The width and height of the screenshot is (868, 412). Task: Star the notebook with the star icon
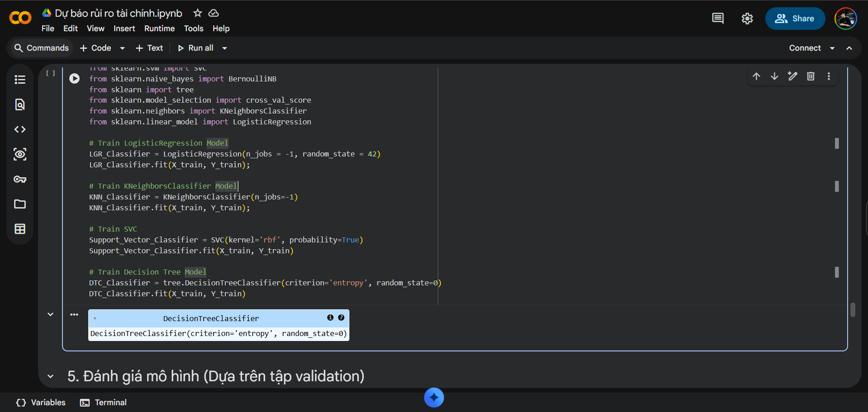coord(198,13)
